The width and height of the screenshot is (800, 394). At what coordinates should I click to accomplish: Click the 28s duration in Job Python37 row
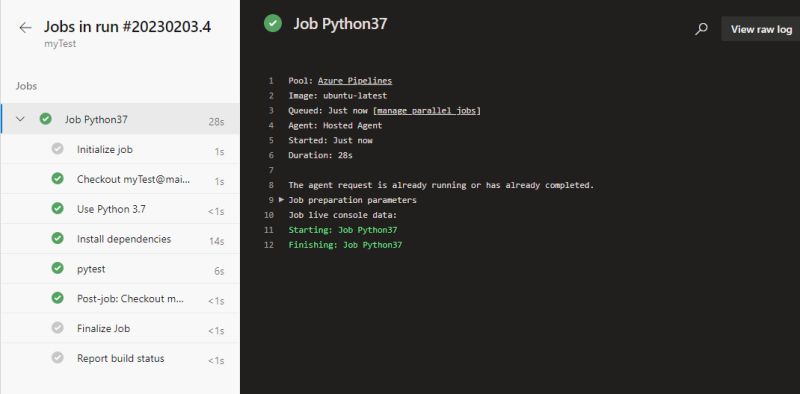216,122
